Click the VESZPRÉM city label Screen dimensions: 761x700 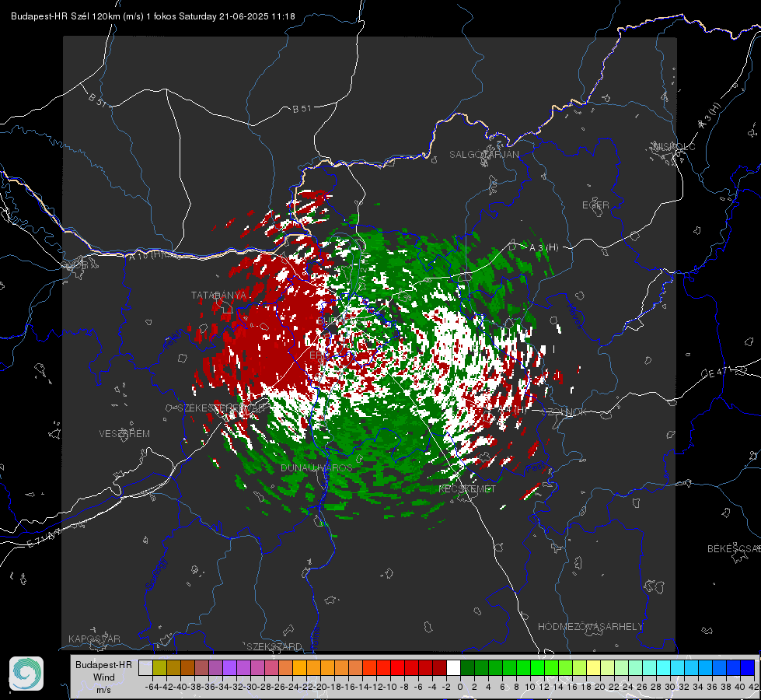(x=124, y=433)
